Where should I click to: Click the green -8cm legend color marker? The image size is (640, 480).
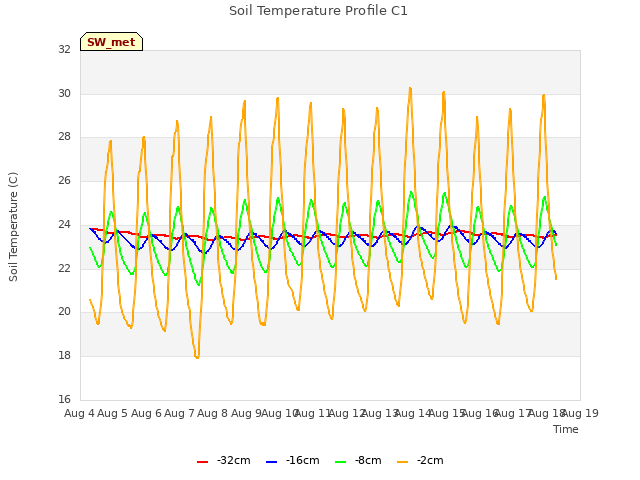(340, 462)
